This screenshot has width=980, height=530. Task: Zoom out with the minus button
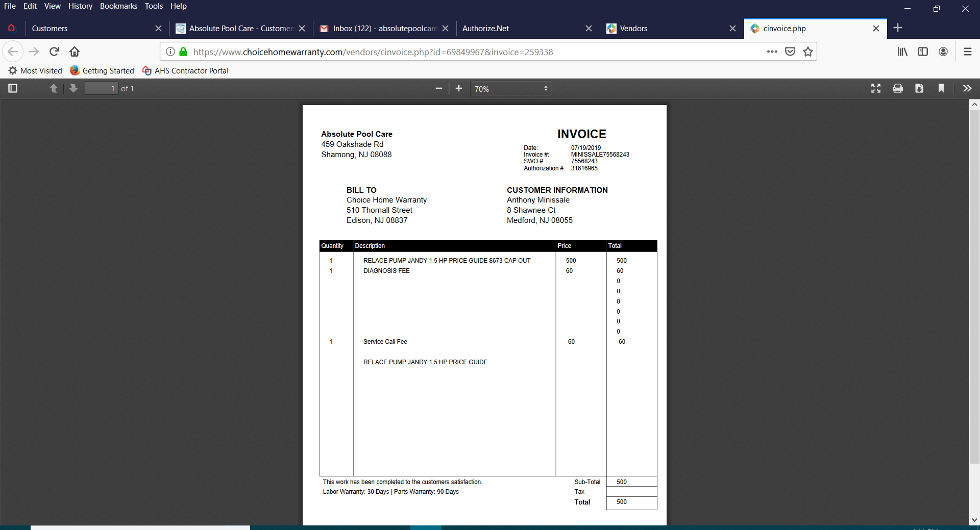pyautogui.click(x=439, y=88)
